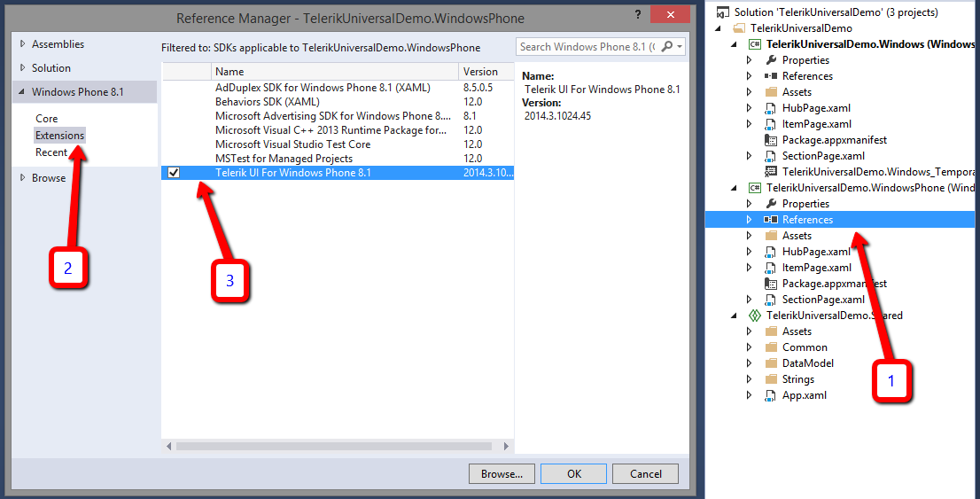
Task: Click the Search Windows Phone 8.1 input field
Action: (x=587, y=46)
